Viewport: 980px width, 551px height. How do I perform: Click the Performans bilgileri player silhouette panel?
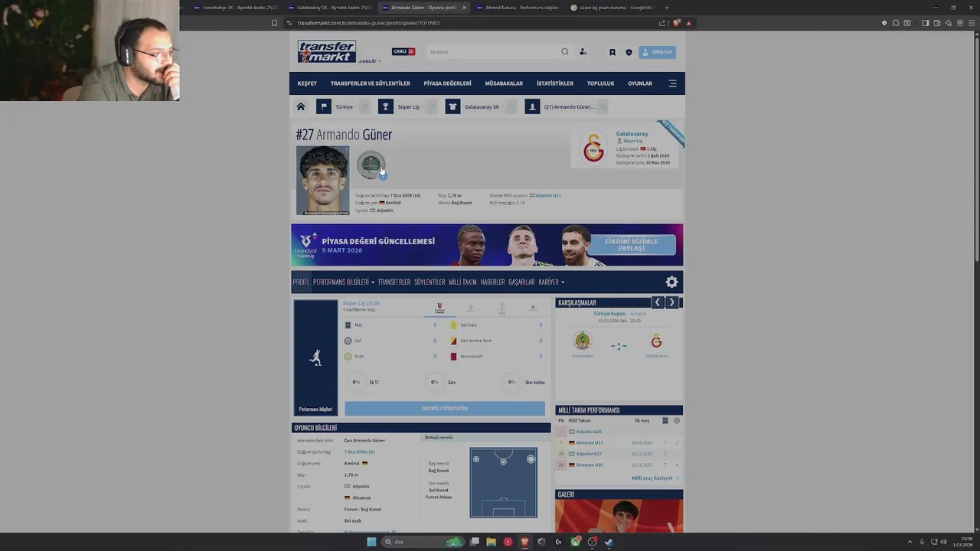[x=315, y=357]
